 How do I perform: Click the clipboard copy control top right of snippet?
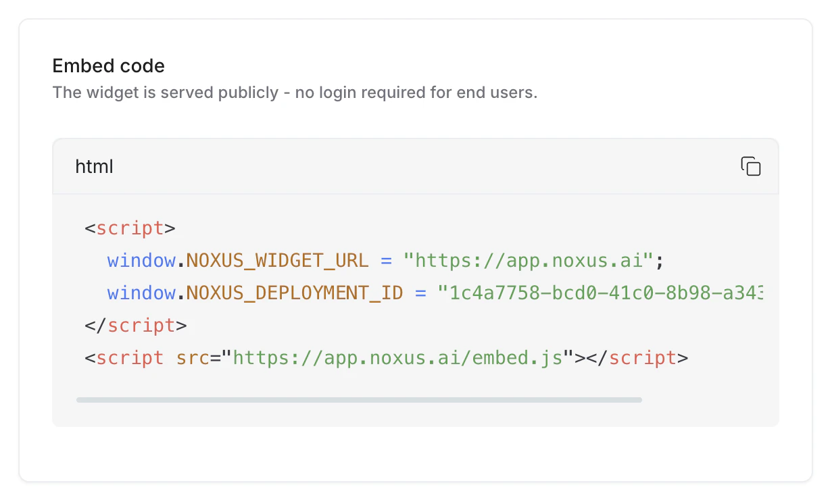click(x=751, y=166)
